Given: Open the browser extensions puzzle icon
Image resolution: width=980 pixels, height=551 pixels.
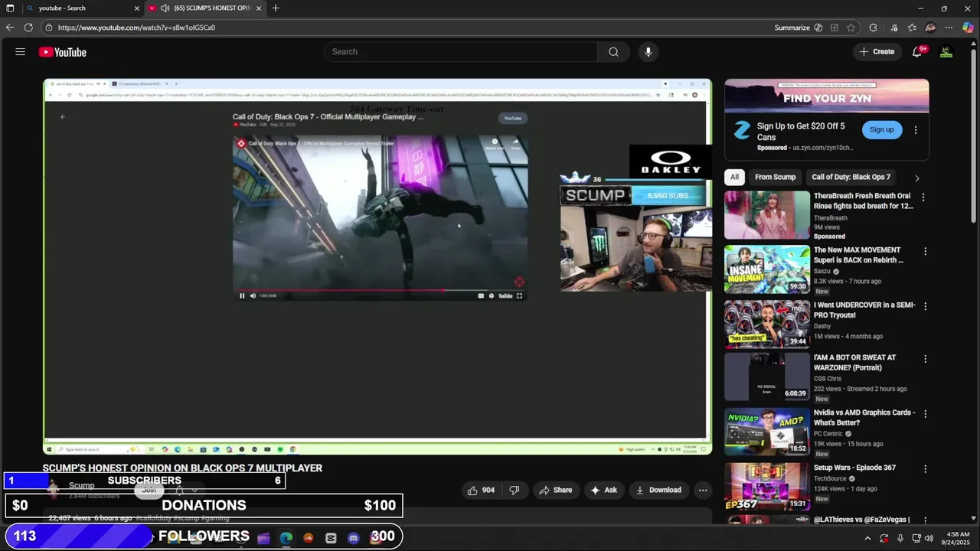Looking at the screenshot, I should (x=873, y=28).
